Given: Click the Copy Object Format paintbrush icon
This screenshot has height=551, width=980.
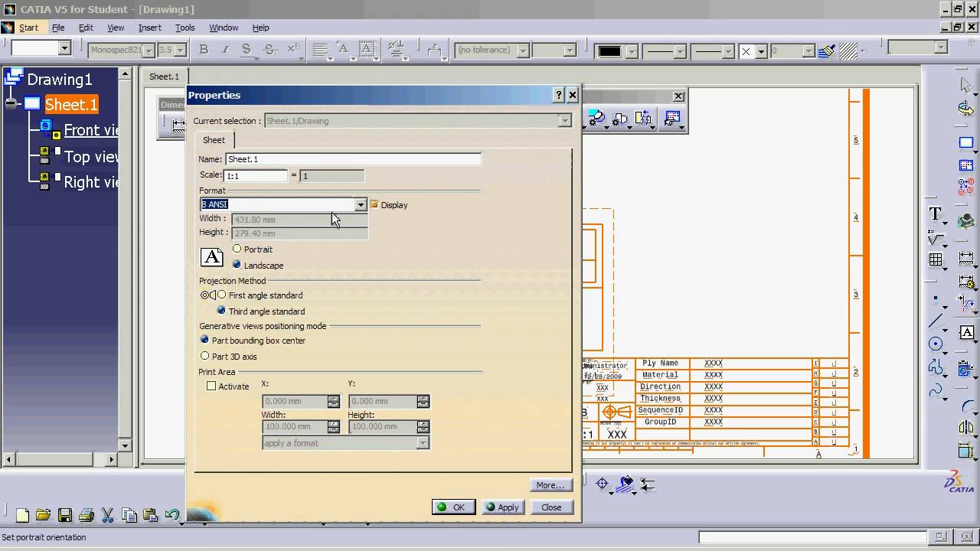Looking at the screenshot, I should tap(826, 51).
